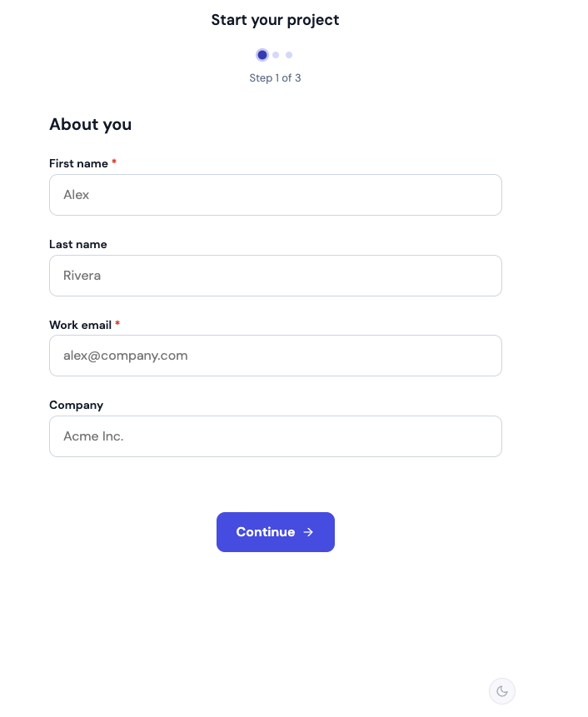Focus the Work email input field

(x=275, y=356)
